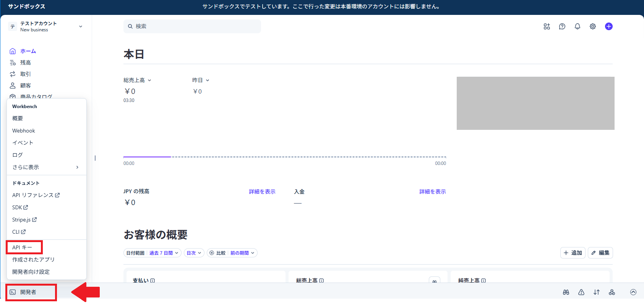Click the info icon next to 純売上高

pos(483,281)
